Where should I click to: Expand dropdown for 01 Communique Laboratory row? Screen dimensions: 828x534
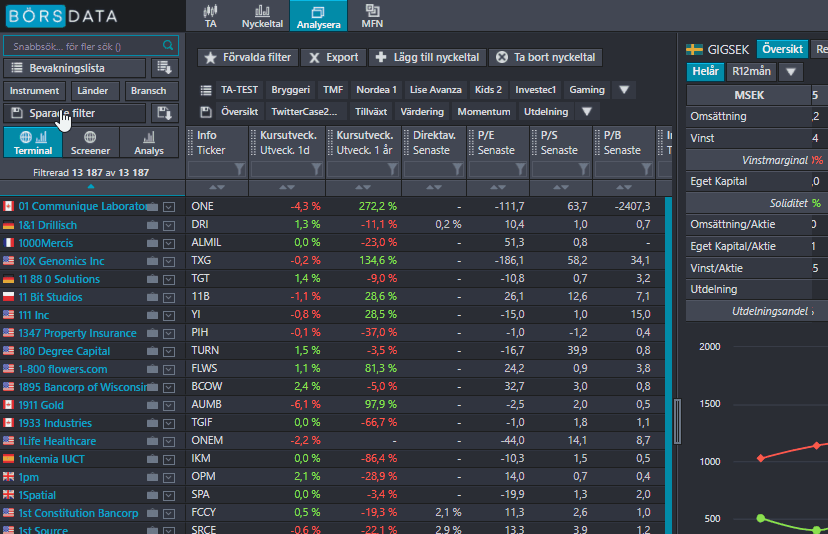168,207
